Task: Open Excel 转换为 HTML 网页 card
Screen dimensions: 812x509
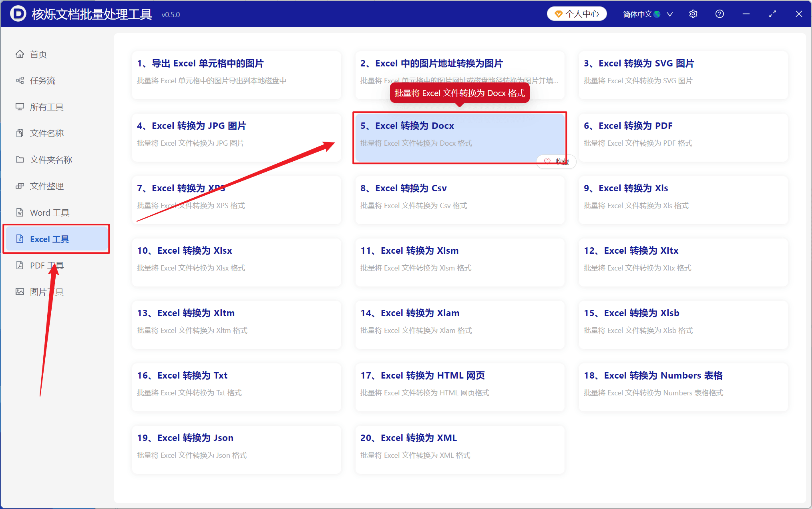Action: click(460, 387)
